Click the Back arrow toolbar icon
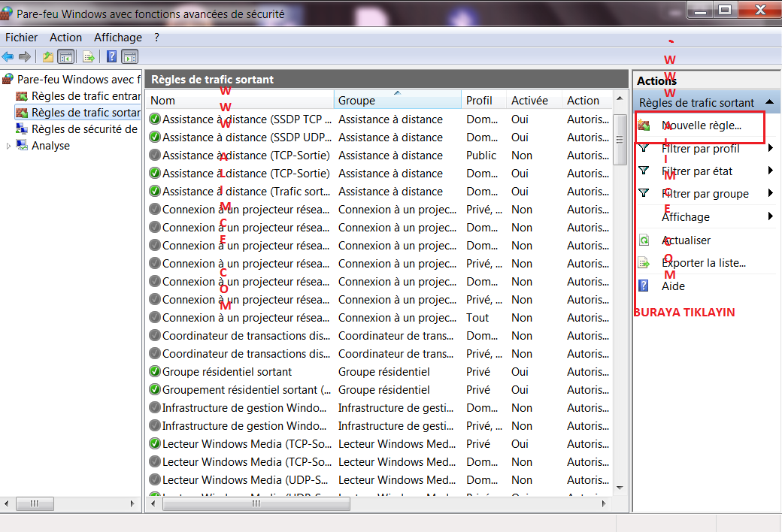 (x=8, y=57)
